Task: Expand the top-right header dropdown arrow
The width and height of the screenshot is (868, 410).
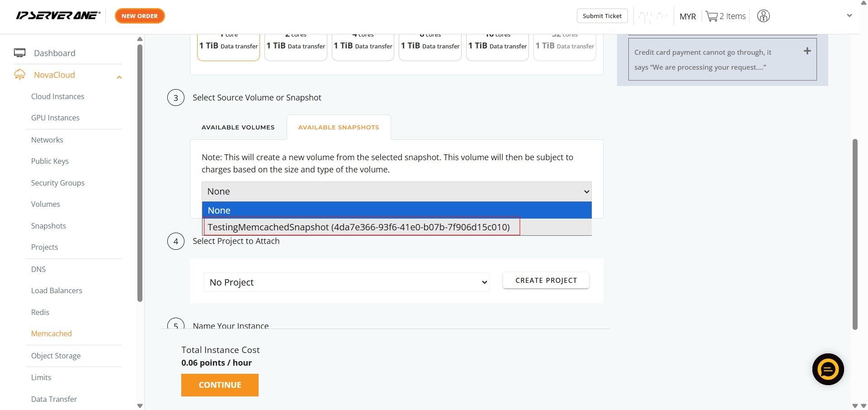Action: (849, 16)
